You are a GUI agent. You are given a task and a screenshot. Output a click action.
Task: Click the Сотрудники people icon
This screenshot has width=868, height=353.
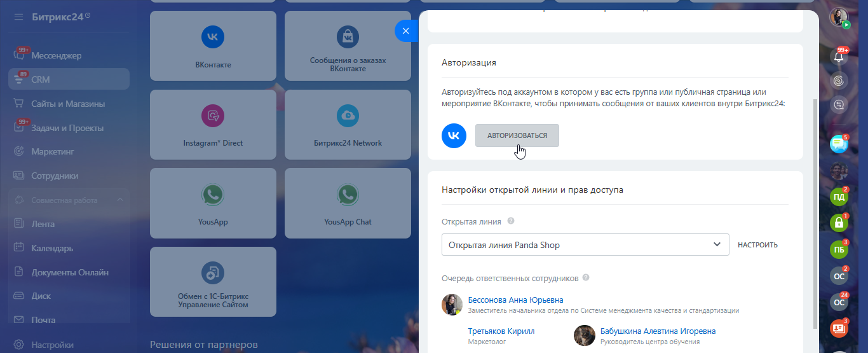tap(19, 176)
